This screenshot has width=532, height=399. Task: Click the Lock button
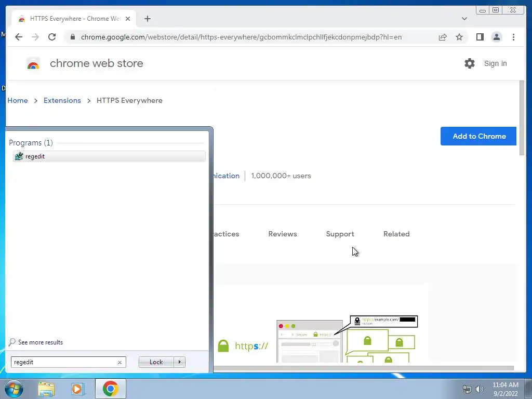156,362
